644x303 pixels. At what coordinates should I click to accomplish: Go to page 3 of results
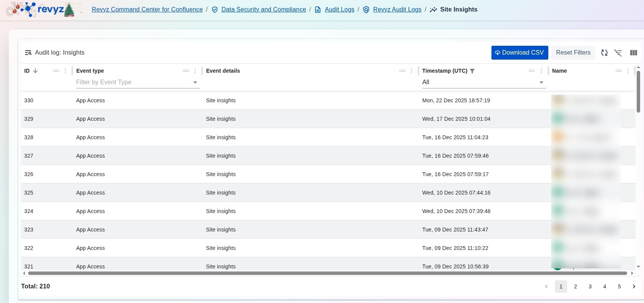(x=590, y=286)
